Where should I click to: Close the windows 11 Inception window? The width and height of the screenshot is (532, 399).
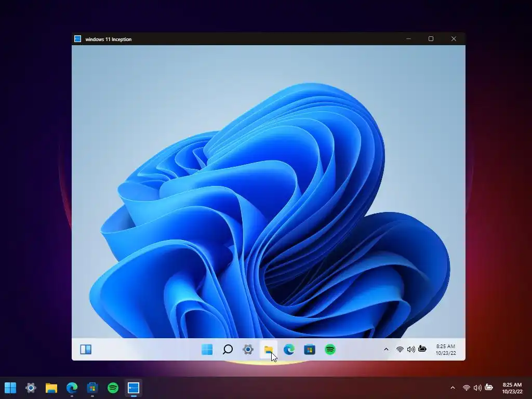click(454, 38)
